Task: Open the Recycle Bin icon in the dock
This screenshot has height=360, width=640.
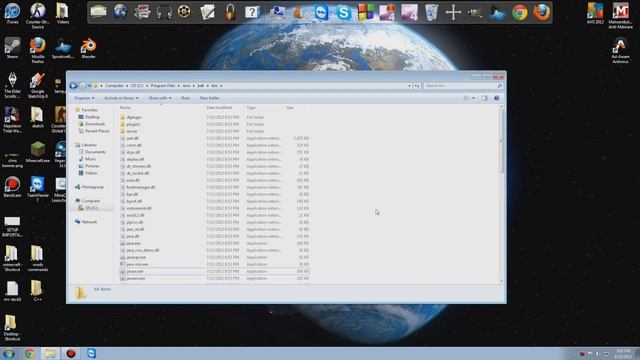Action: pos(431,12)
